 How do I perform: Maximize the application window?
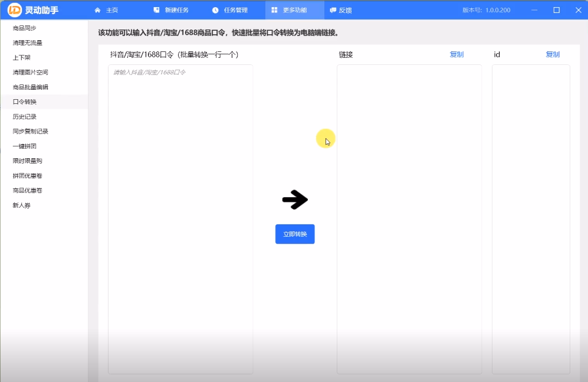pyautogui.click(x=557, y=10)
